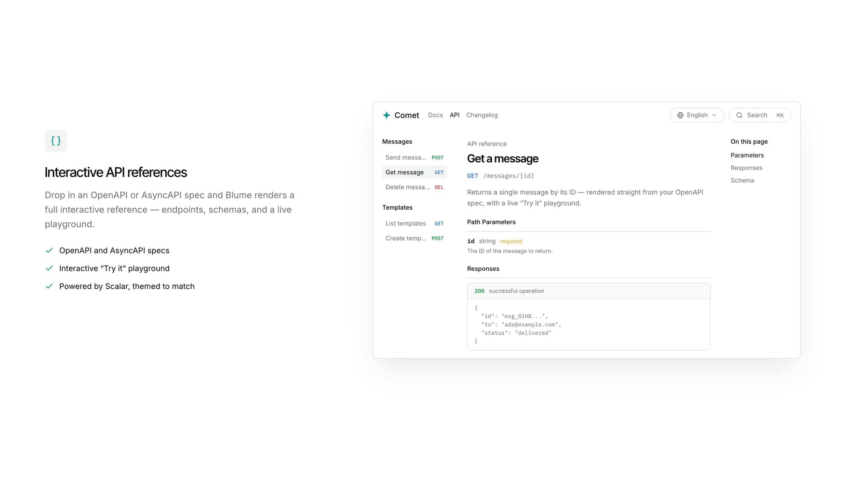Viewport: 868px width, 488px height.
Task: Click the globe language icon
Action: pyautogui.click(x=680, y=115)
